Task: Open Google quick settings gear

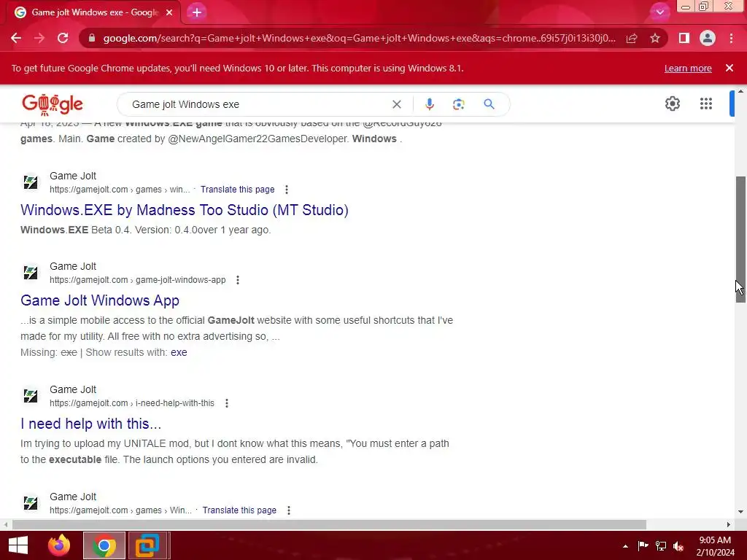Action: point(672,104)
